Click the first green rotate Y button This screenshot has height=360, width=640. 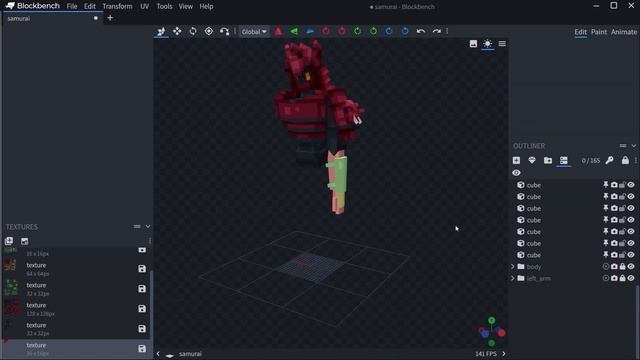357,31
